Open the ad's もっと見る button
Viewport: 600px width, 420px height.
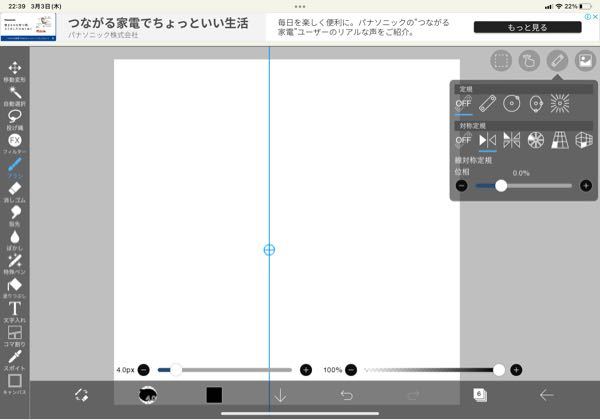point(527,27)
